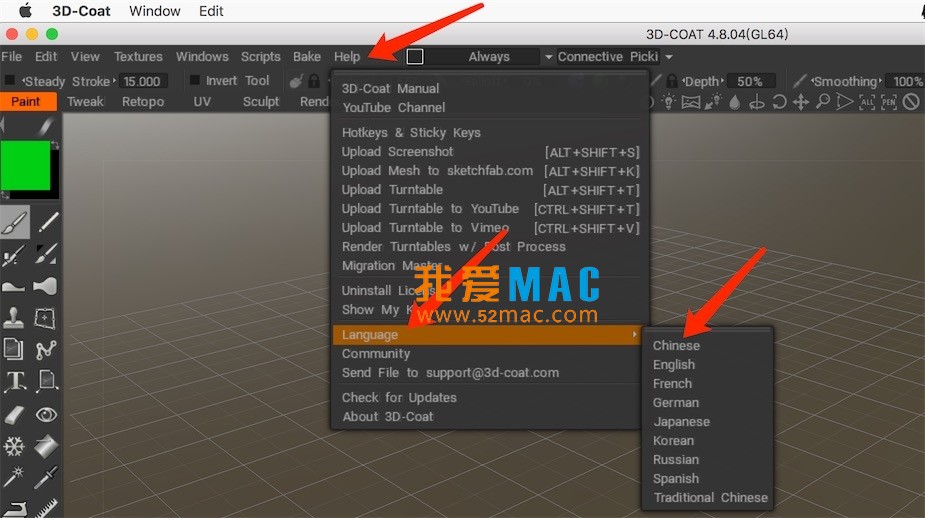This screenshot has width=925, height=518.
Task: Open the Bake menu
Action: click(x=307, y=57)
